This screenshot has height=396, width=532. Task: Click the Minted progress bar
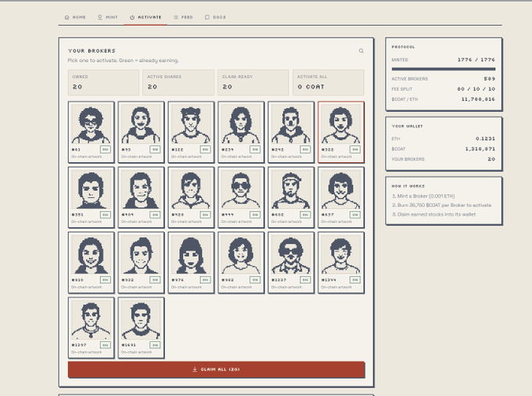tap(444, 69)
